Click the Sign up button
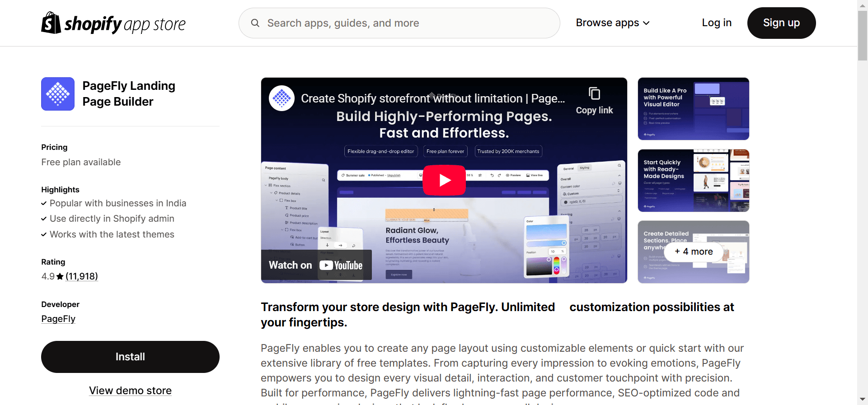This screenshot has height=405, width=868. tap(781, 23)
